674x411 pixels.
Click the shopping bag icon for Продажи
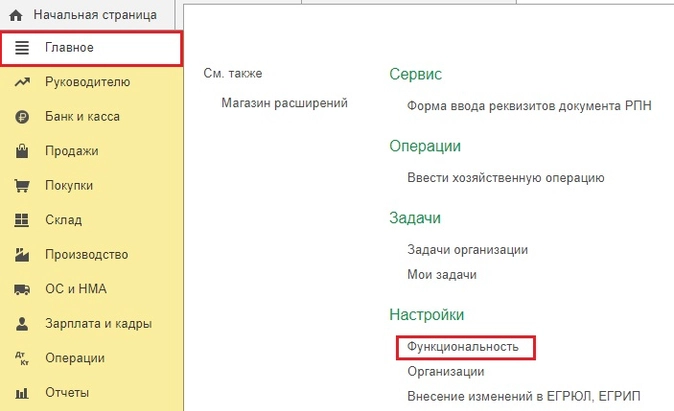coord(21,152)
